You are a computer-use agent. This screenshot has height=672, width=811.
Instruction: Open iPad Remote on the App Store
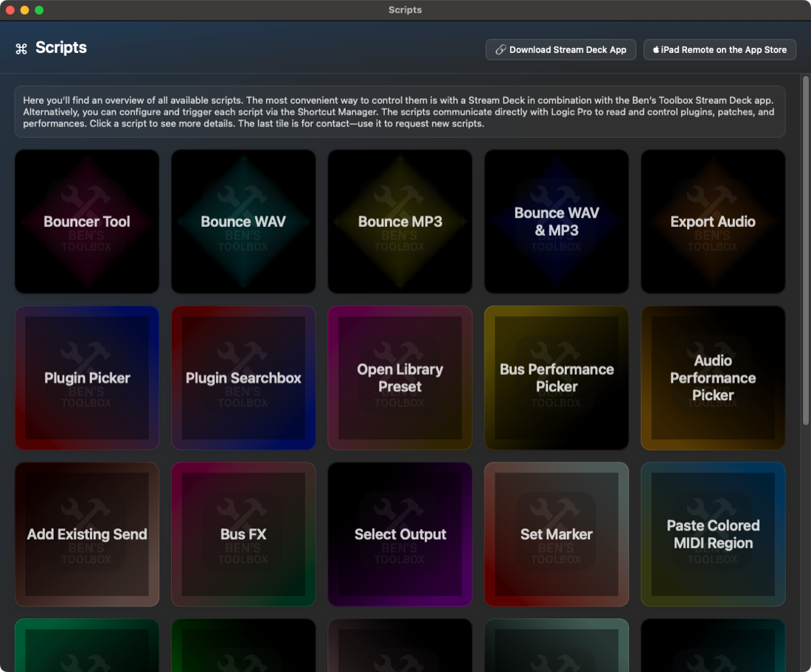click(720, 49)
